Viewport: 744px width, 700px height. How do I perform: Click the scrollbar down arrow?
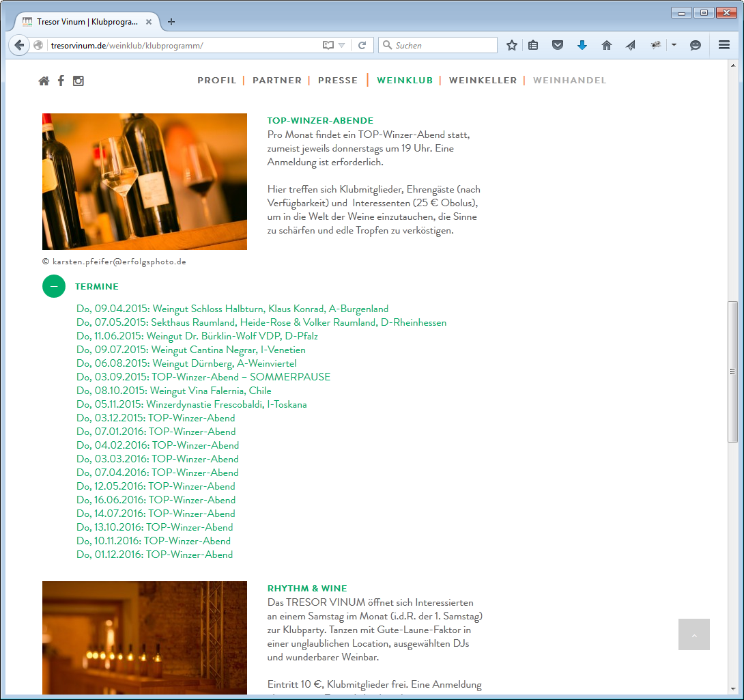point(732,689)
